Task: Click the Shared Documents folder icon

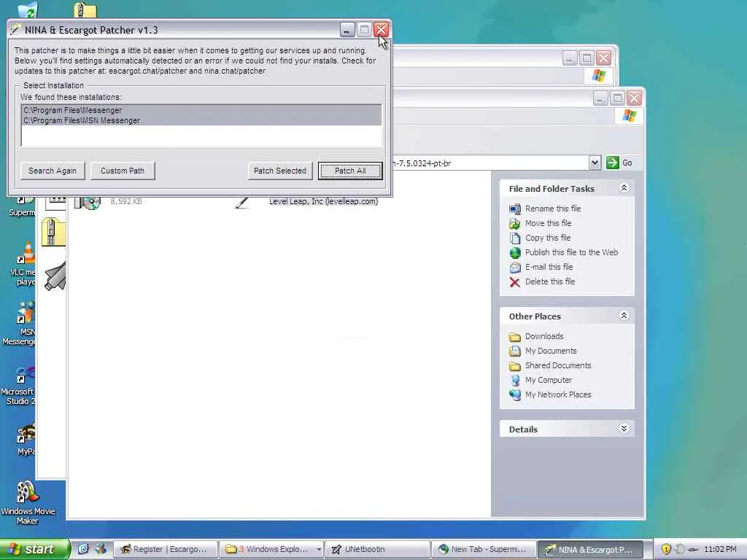Action: point(514,366)
